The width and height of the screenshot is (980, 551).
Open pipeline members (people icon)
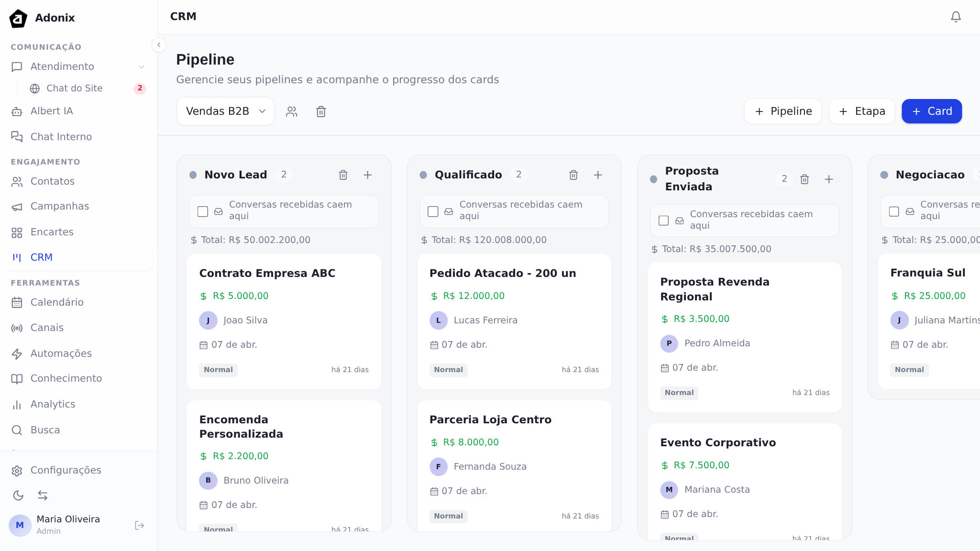(x=292, y=111)
